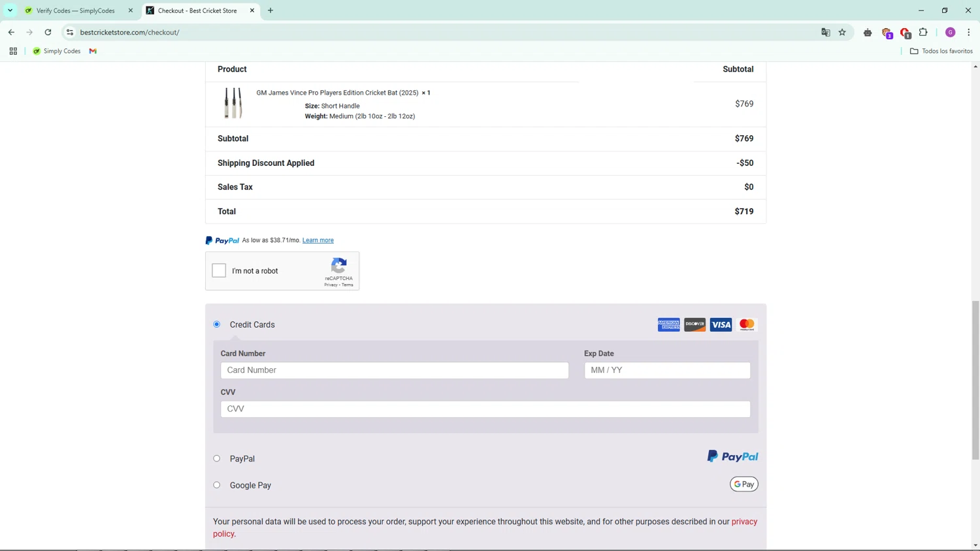The image size is (980, 551).
Task: Expand the tab search dropdown arrow
Action: point(10,10)
